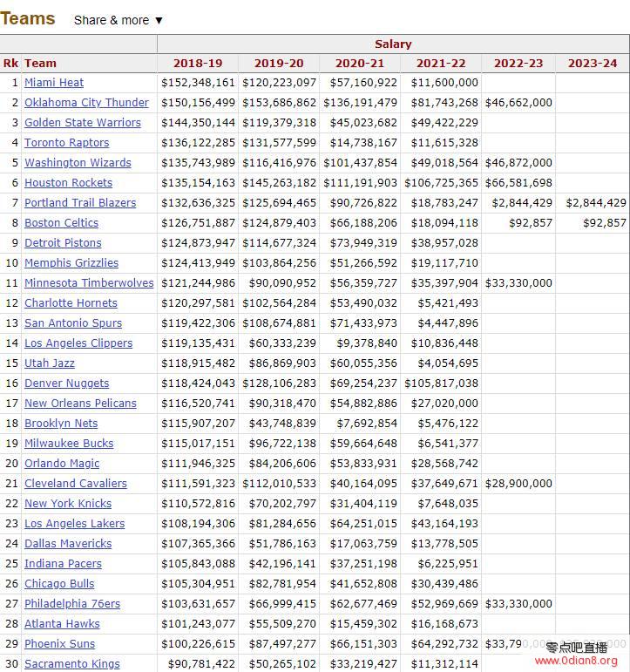Open the Share & more dropdown
This screenshot has width=630, height=672.
(119, 20)
